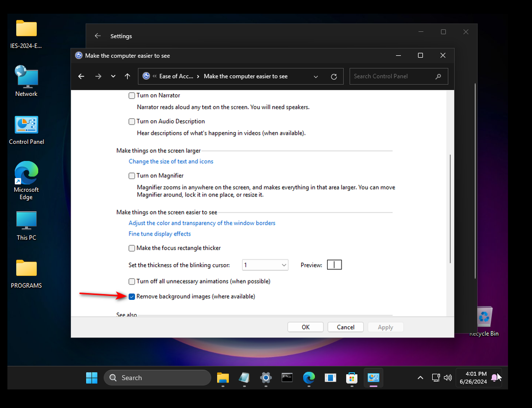Click the Settings window vertical scrollbar
Viewport: 532px width, 408px height.
pyautogui.click(x=475, y=181)
